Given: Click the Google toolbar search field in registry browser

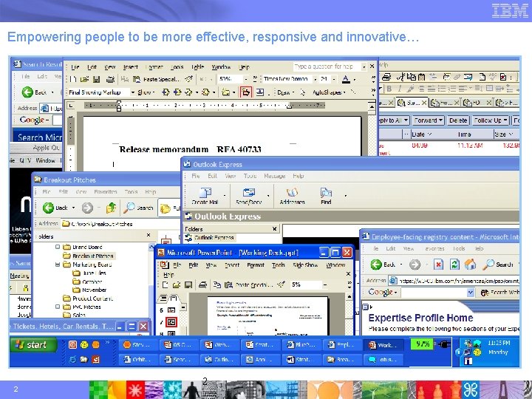Looking at the screenshot, I should [x=437, y=293].
